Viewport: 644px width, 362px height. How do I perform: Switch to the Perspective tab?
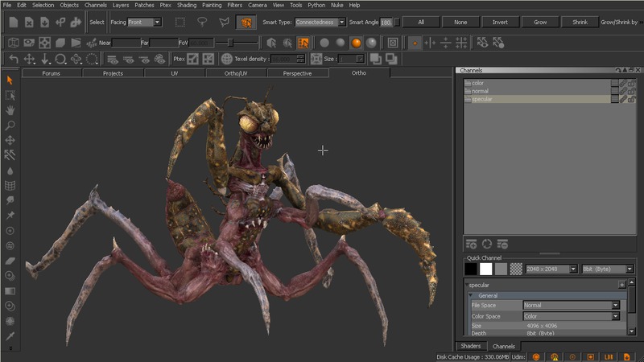tap(297, 73)
